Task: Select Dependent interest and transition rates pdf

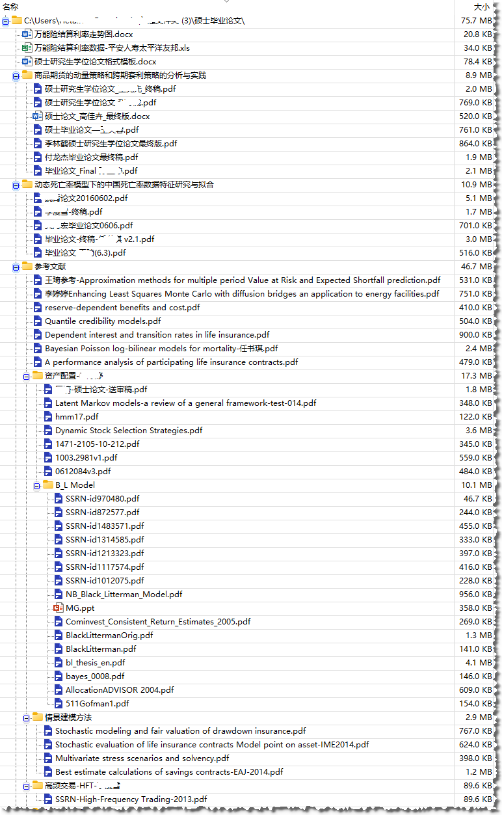Action: tap(157, 334)
